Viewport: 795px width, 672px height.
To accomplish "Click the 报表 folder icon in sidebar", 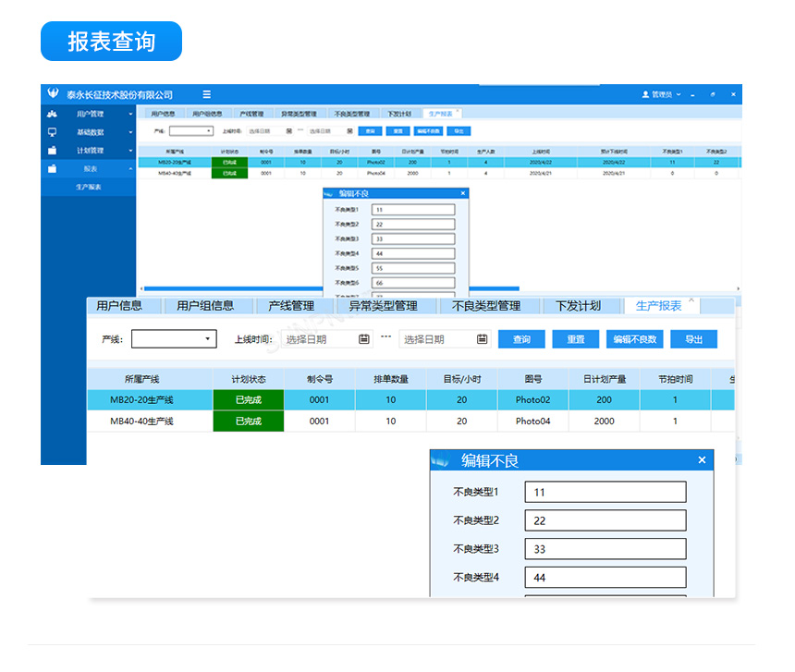I will (53, 168).
